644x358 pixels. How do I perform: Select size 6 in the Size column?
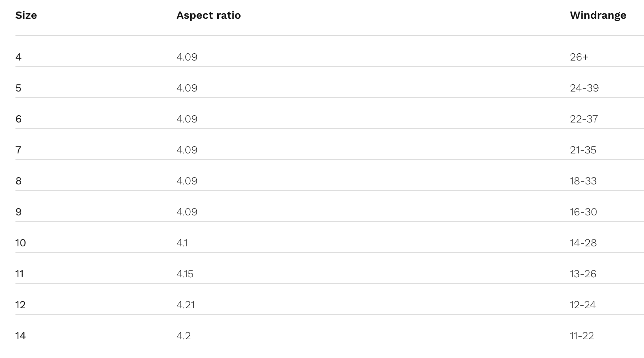(x=19, y=119)
